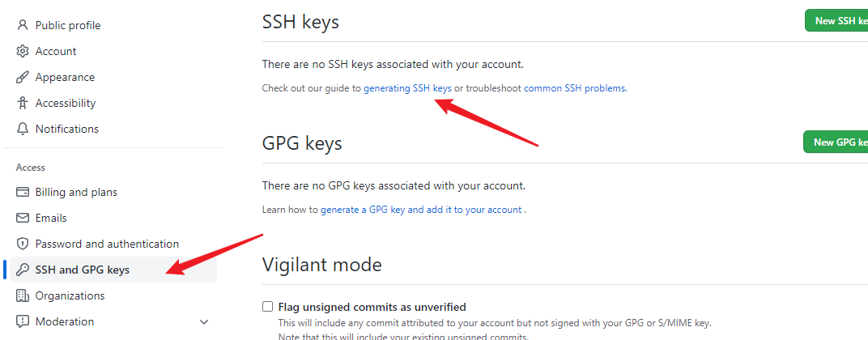868x340 pixels.
Task: Go to Password and authentication
Action: click(107, 244)
